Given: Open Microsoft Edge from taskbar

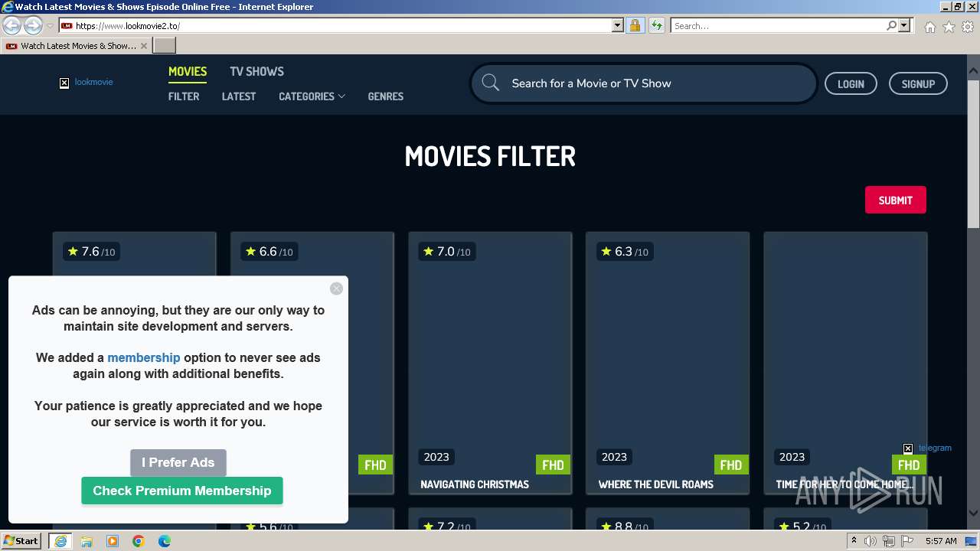Looking at the screenshot, I should [x=165, y=541].
